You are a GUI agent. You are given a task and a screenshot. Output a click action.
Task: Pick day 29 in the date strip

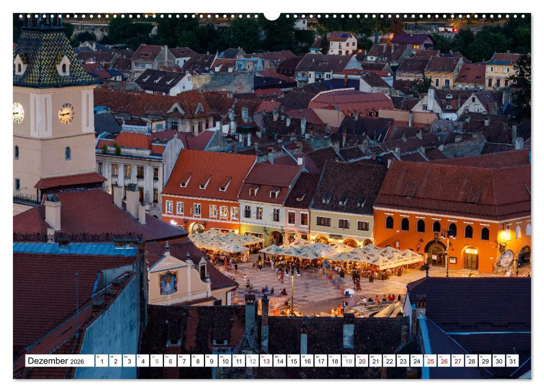click(485, 361)
